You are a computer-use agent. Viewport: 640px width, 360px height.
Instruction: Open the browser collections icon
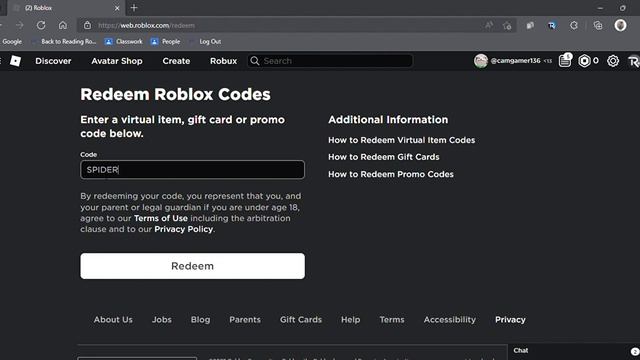click(x=598, y=25)
